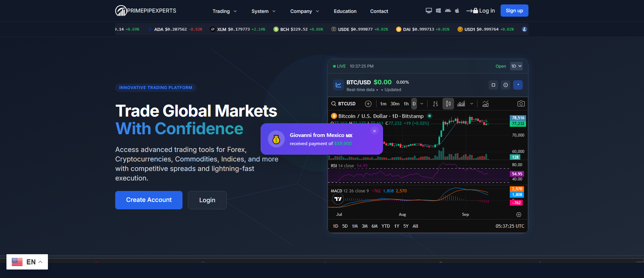Click the USDE ticker coin icon

pyautogui.click(x=334, y=29)
